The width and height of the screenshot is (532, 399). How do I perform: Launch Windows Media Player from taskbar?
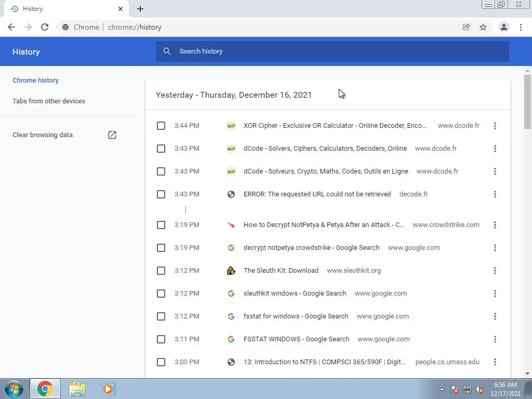click(x=109, y=389)
